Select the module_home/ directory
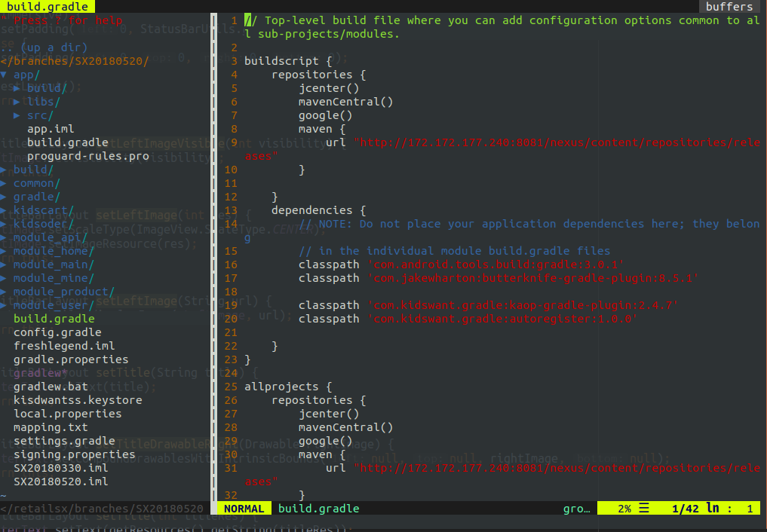Image resolution: width=767 pixels, height=532 pixels. (x=54, y=251)
